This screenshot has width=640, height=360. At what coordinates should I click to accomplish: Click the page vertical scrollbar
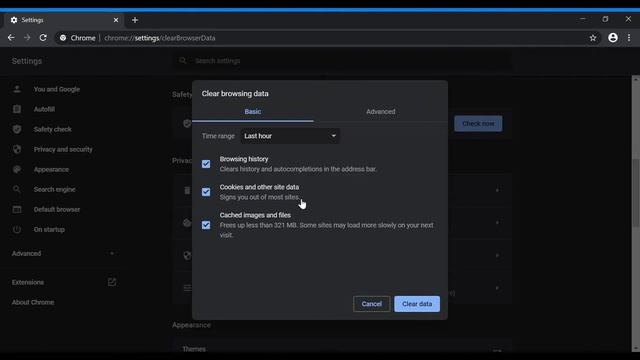click(636, 193)
